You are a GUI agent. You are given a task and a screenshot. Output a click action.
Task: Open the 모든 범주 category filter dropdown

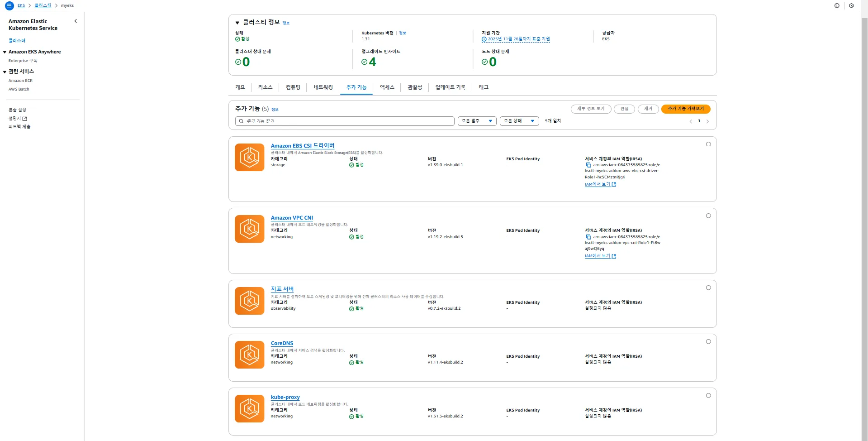(x=477, y=121)
